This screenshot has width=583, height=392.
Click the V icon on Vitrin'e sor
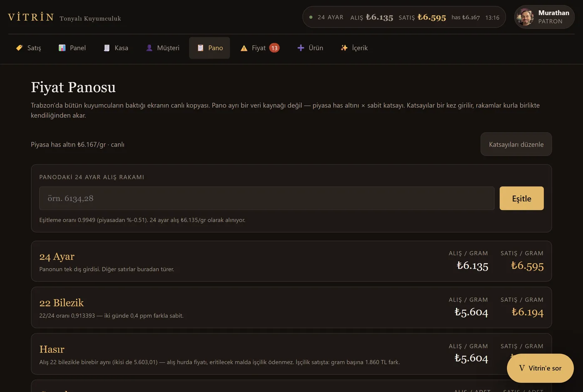tap(522, 368)
